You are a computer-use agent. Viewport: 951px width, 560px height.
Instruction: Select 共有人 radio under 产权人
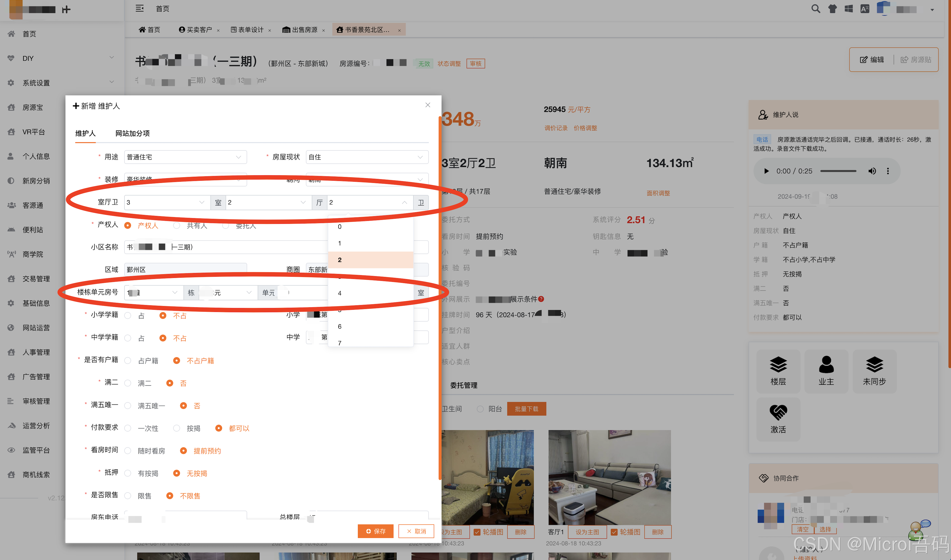pos(177,225)
